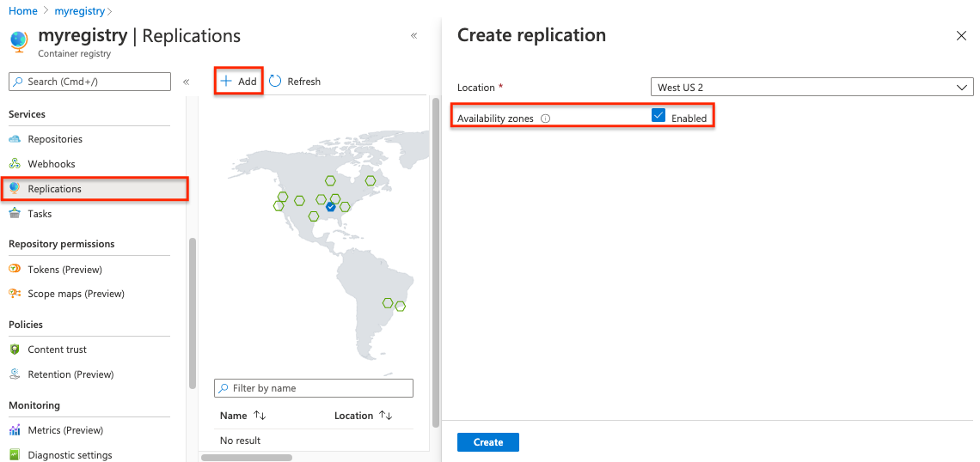Viewport: 980px width, 462px height.
Task: Click the Refresh icon in toolbar
Action: tap(275, 82)
